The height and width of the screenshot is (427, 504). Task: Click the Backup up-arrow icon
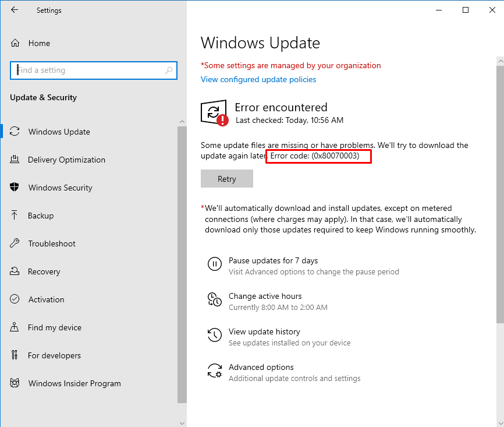point(15,215)
